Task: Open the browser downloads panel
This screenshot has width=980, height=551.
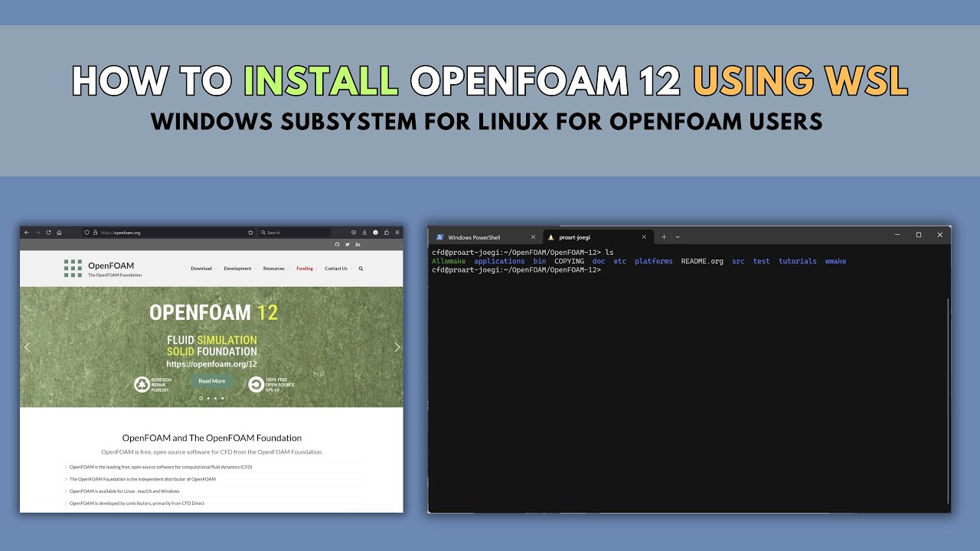Action: pyautogui.click(x=364, y=232)
